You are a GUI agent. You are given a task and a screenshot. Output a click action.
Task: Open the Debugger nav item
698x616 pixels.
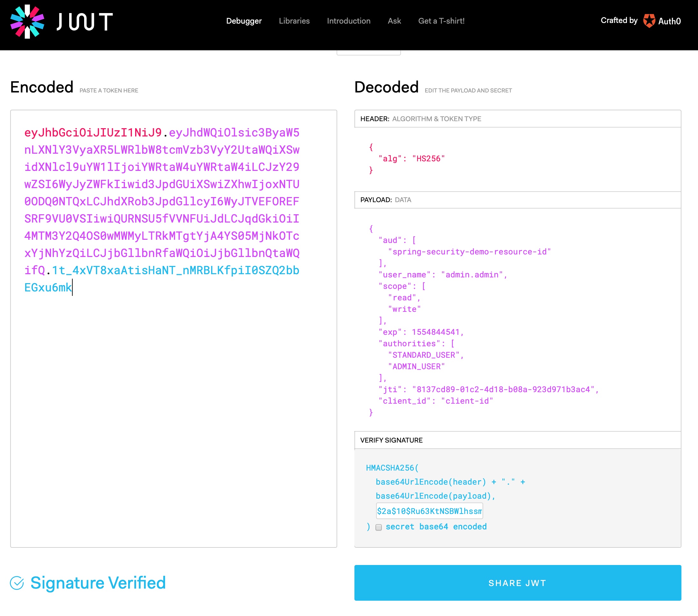[x=244, y=21]
